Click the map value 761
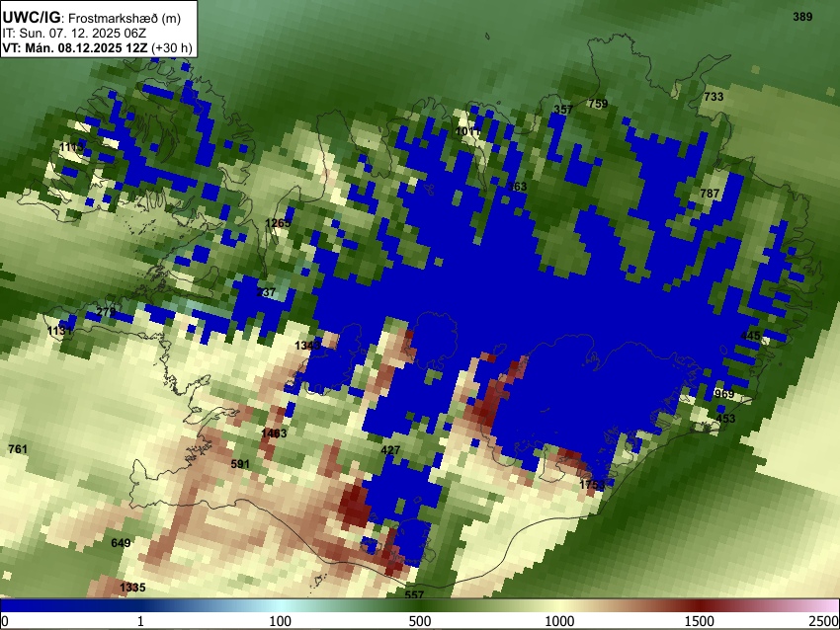This screenshot has width=840, height=630. pos(18,449)
